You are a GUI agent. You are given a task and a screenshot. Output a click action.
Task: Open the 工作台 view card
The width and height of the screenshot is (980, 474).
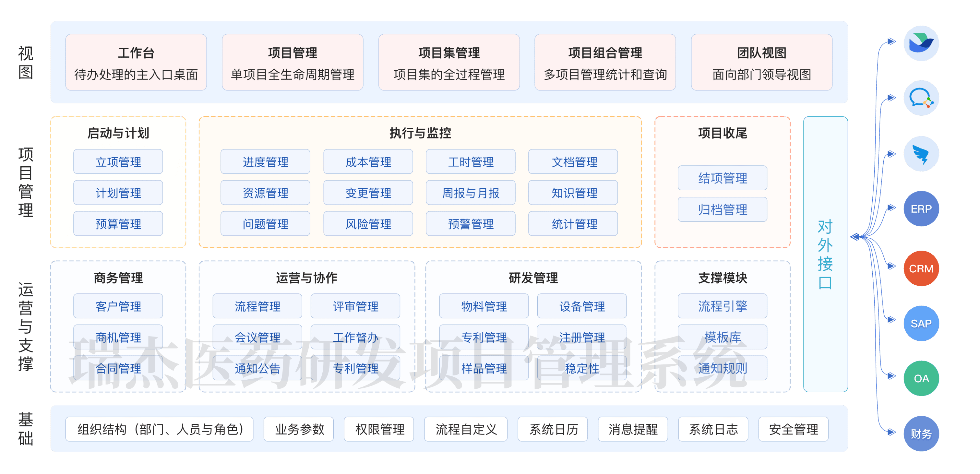136,62
